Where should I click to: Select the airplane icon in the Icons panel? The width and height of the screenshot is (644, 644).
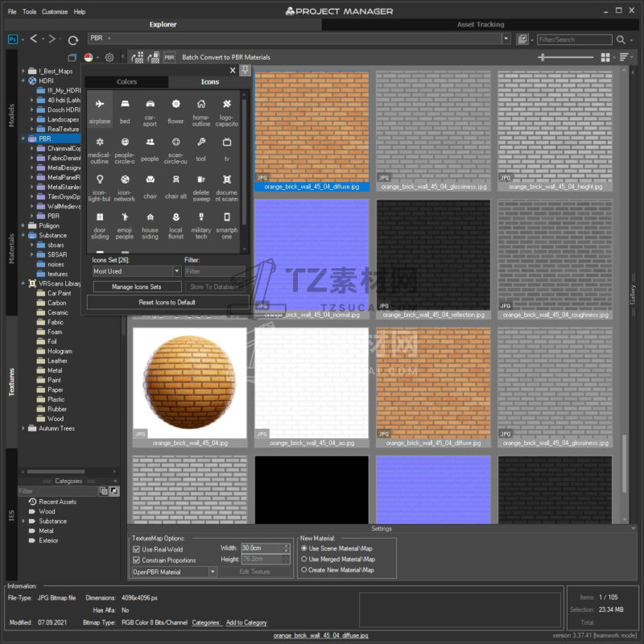pos(99,105)
